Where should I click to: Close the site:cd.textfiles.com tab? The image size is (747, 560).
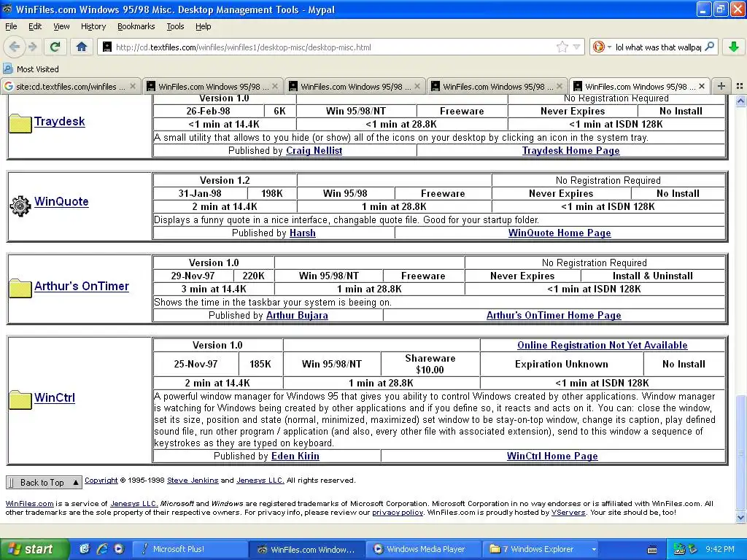point(133,86)
